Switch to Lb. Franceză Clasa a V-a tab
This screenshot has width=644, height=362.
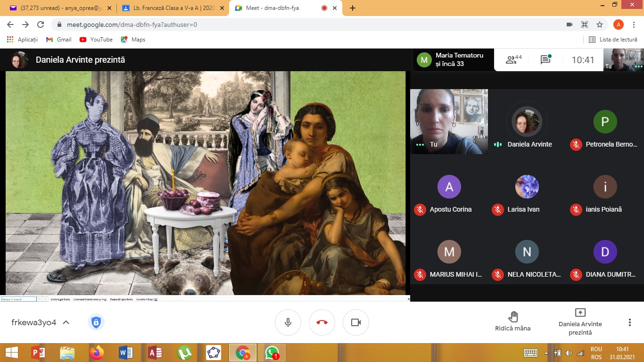(x=172, y=8)
